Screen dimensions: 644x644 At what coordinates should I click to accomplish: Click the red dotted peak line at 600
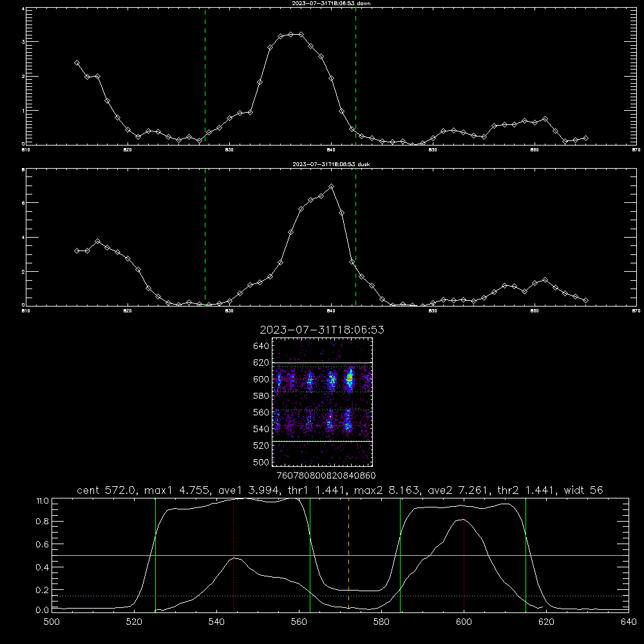pyautogui.click(x=464, y=554)
